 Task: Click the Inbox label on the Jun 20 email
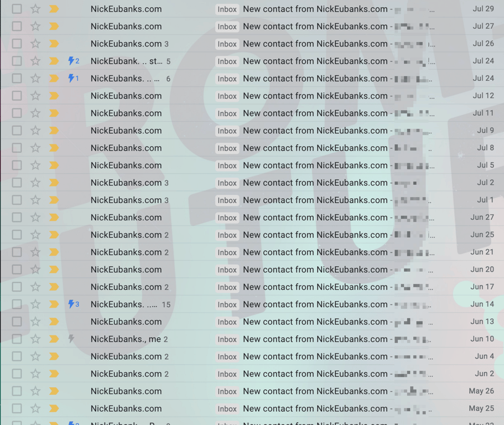[227, 269]
